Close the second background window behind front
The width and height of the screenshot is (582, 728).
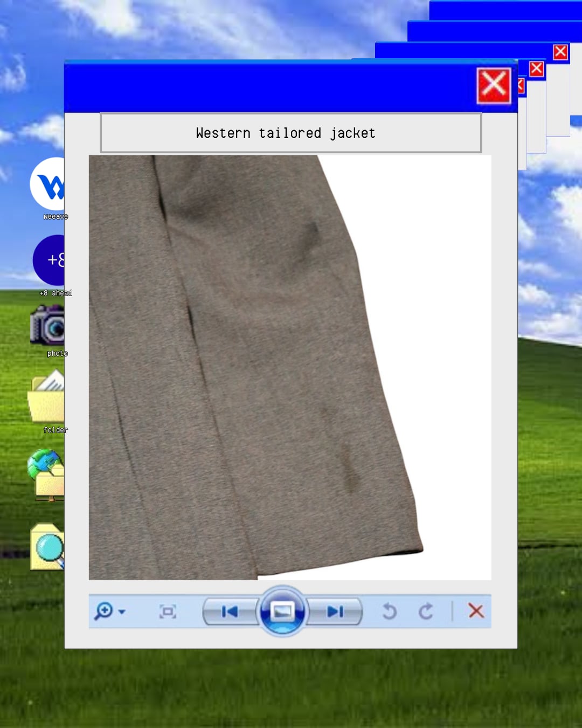coord(536,69)
